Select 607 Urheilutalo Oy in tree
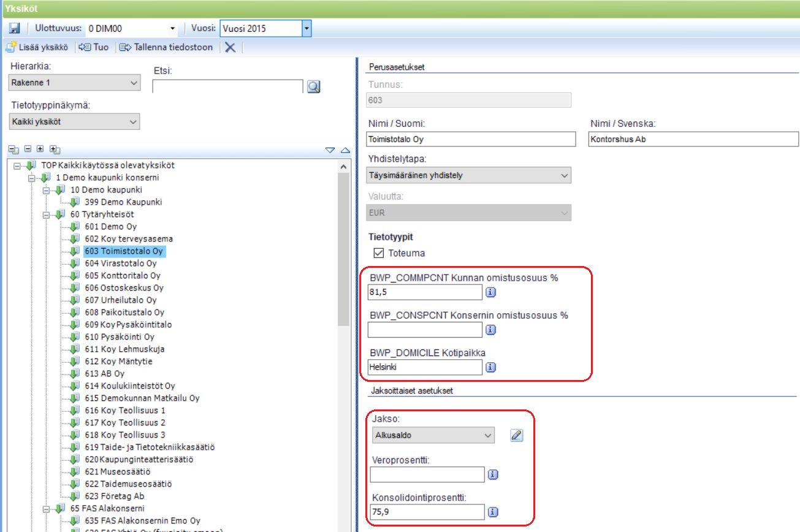Viewport: 800px width, 532px height. 121,300
